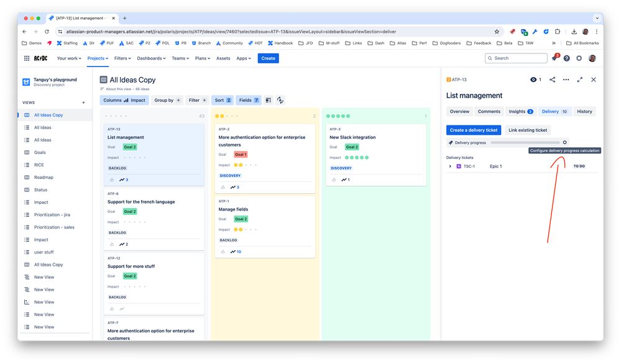Click Create a delivery ticket

[473, 130]
